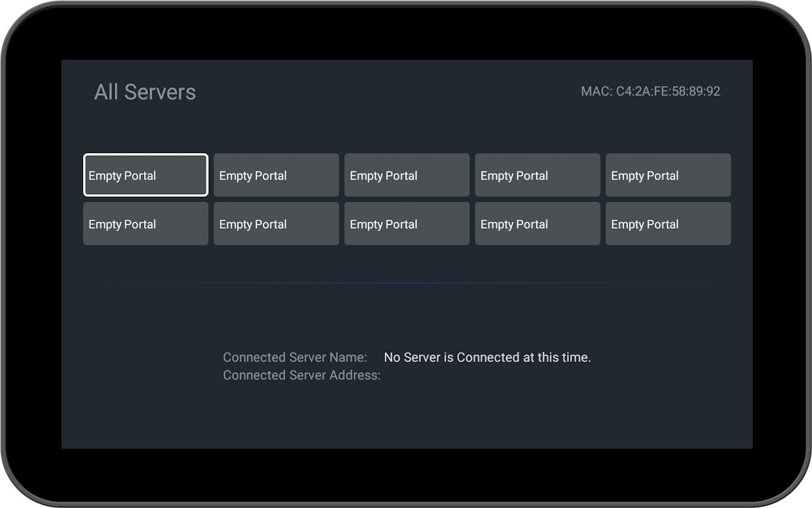This screenshot has width=812, height=508.
Task: Select fourth Empty Portal in bottom row
Action: (538, 224)
